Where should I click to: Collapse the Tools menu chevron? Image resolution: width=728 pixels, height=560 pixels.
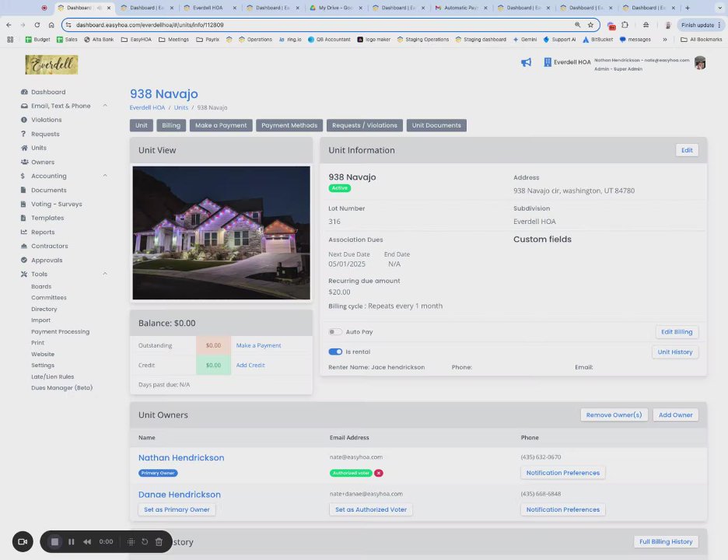106,274
